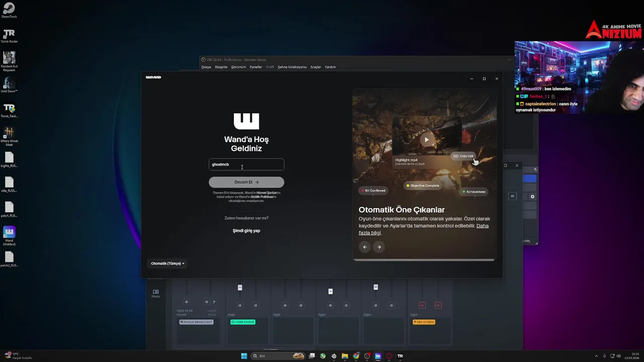Mute first speaker of Apps to be routed
Viewport: 644px width, 362px height.
[x=186, y=302]
